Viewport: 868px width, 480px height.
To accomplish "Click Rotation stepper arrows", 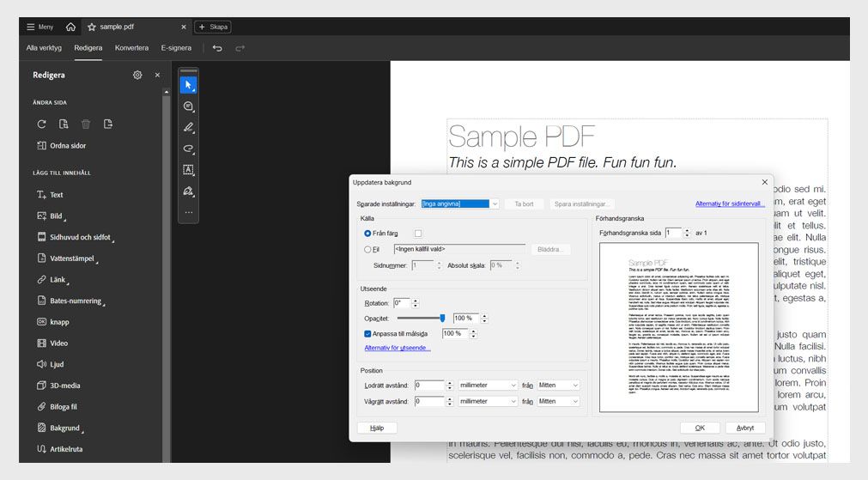I will (x=416, y=303).
